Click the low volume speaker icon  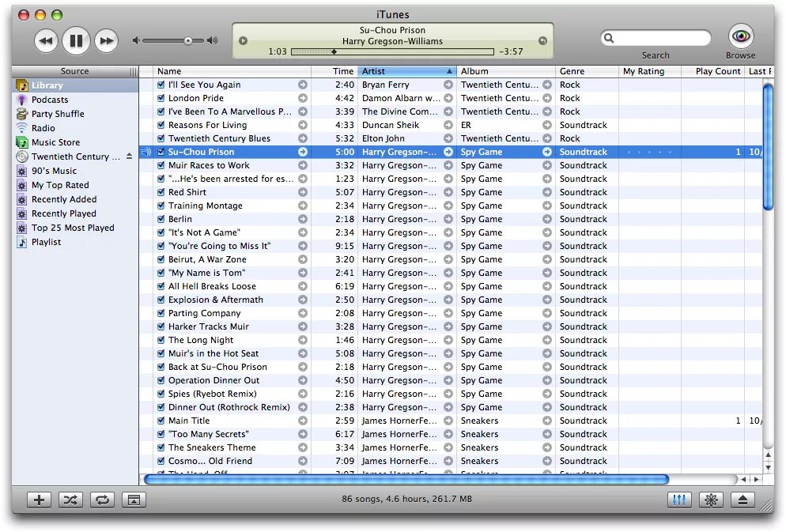[136, 40]
